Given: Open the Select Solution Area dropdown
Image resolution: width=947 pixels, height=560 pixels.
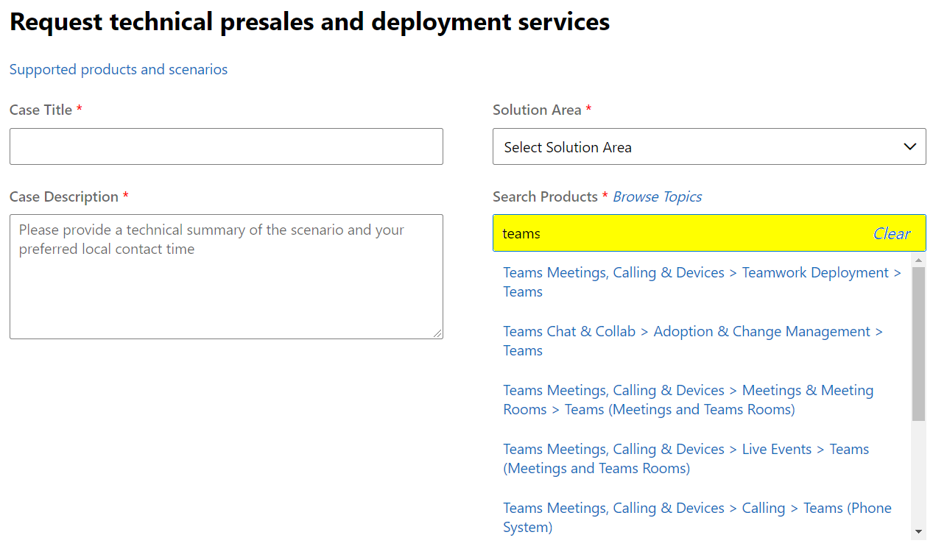Looking at the screenshot, I should pos(700,146).
